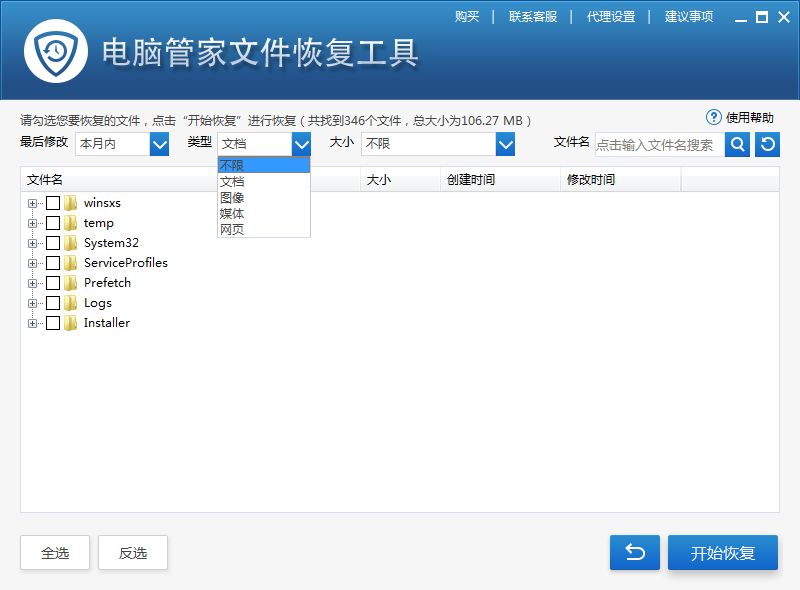Expand the Prefetch tree node
The height and width of the screenshot is (590, 800).
click(32, 283)
